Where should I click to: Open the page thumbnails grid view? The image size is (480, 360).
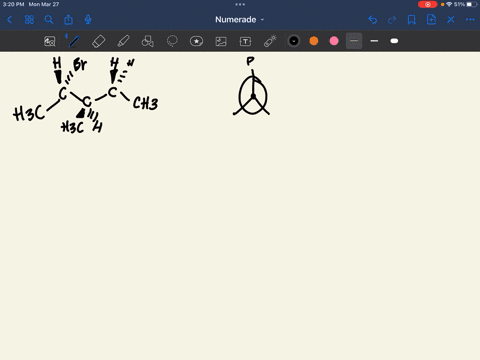point(29,20)
